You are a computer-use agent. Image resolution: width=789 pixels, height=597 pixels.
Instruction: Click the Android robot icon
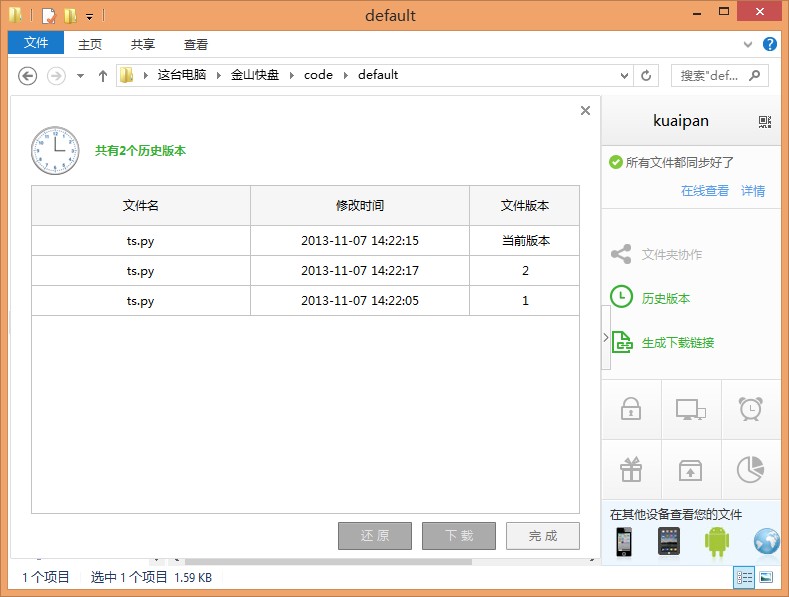coord(716,541)
